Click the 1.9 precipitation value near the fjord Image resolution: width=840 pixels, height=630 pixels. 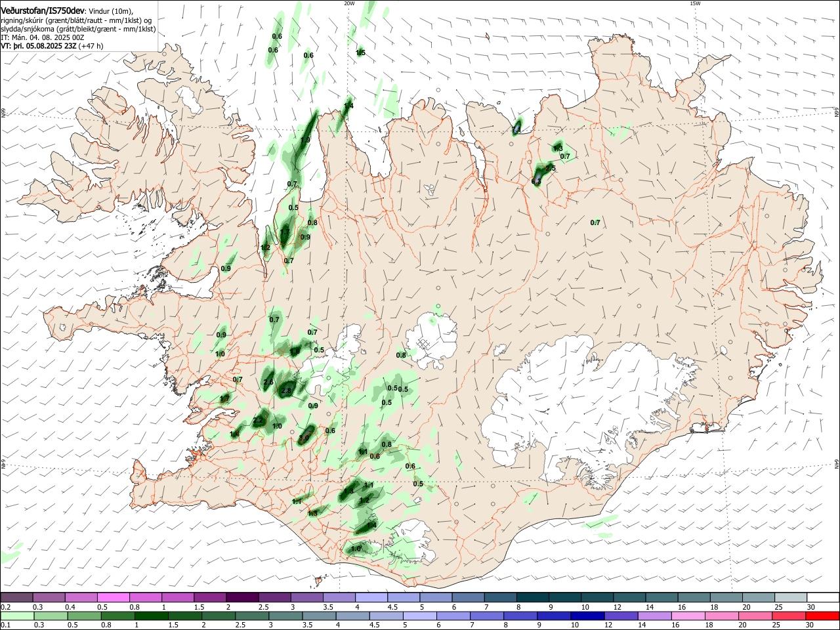click(x=305, y=140)
